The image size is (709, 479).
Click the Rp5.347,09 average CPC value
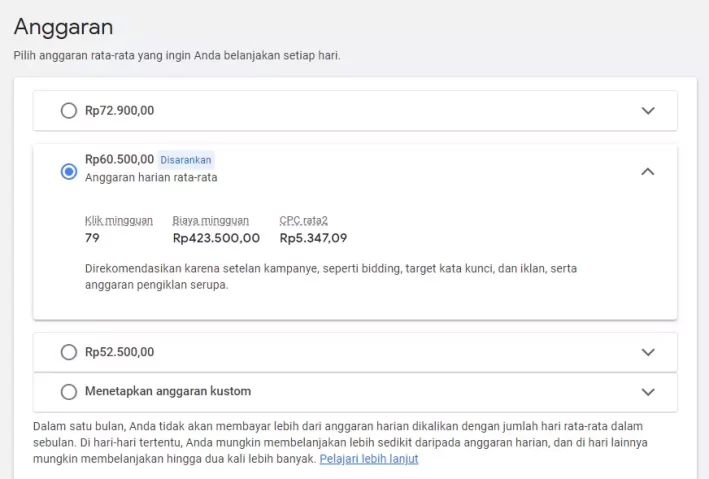pyautogui.click(x=313, y=238)
